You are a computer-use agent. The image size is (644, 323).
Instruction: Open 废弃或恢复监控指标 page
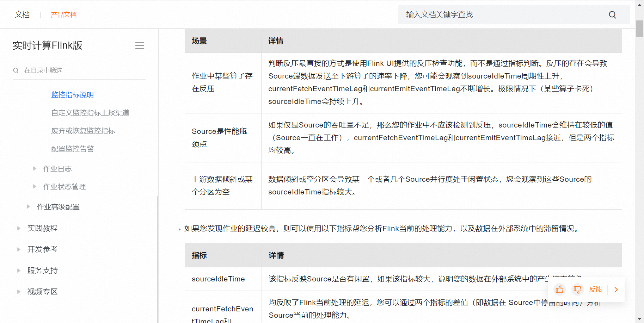[x=83, y=131]
